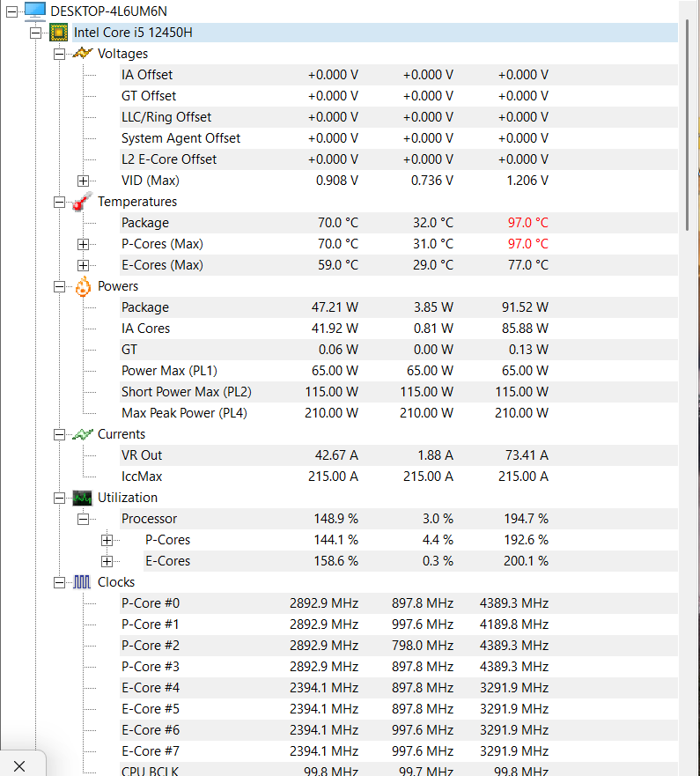Click the 47.21 W Package power value
Screen dimensions: 700x776
[335, 307]
